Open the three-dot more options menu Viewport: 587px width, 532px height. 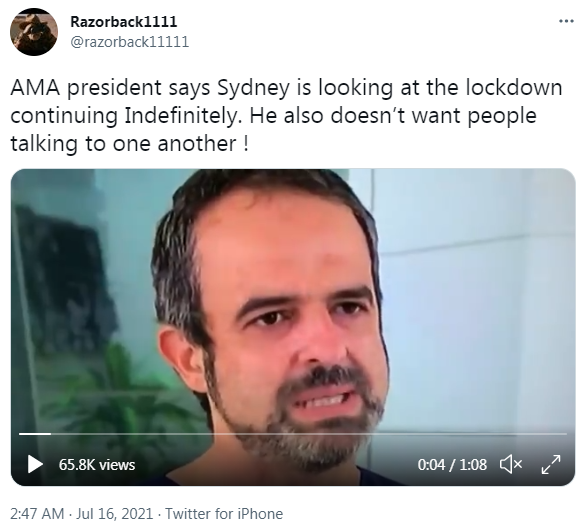click(x=566, y=21)
